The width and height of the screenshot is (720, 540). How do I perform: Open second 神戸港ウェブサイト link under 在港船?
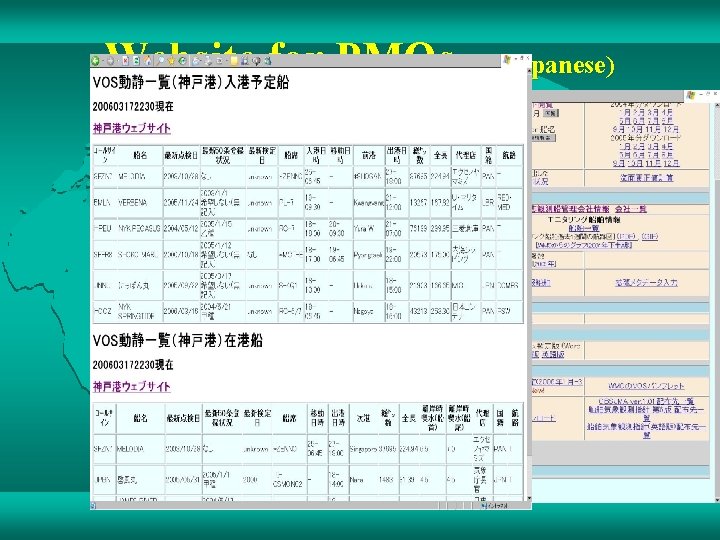(132, 387)
